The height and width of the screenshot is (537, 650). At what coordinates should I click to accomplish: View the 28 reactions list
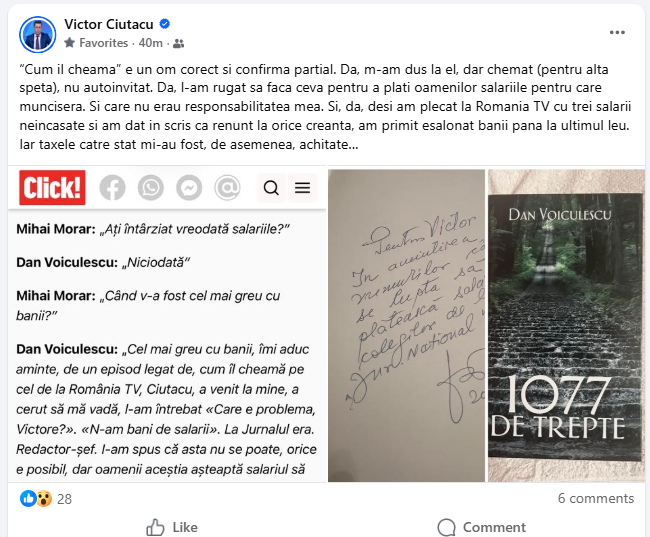[46, 499]
